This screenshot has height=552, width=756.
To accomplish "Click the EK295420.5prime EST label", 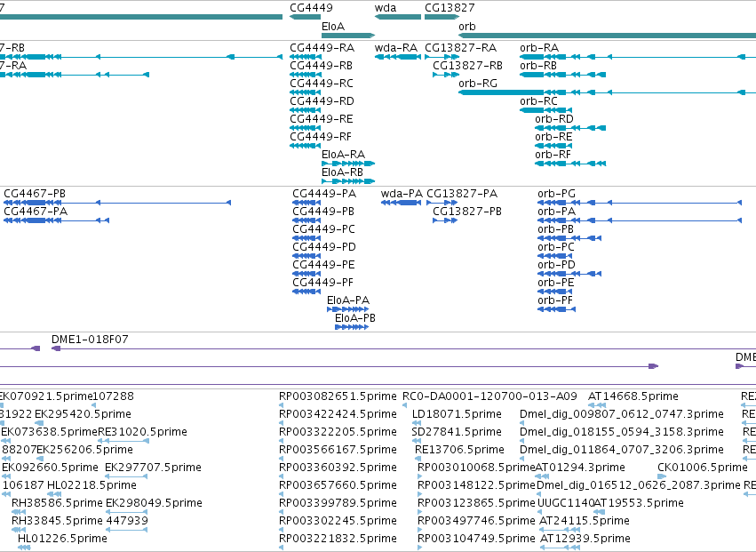I will point(83,414).
